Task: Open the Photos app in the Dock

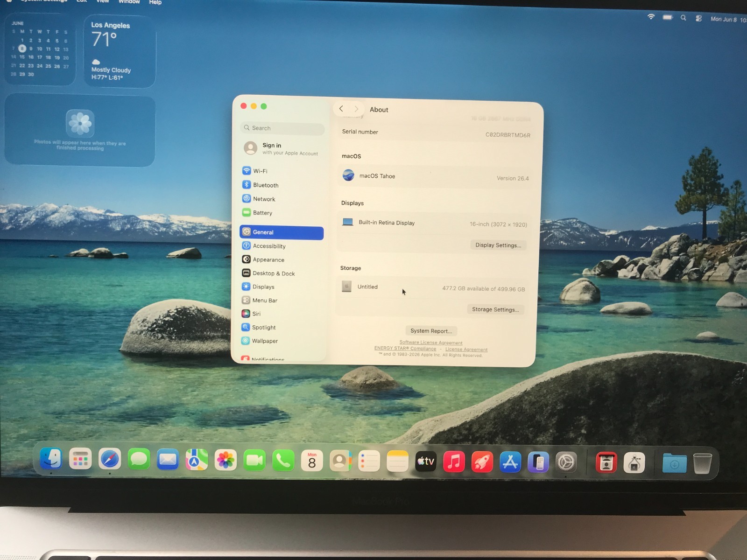Action: pyautogui.click(x=226, y=461)
